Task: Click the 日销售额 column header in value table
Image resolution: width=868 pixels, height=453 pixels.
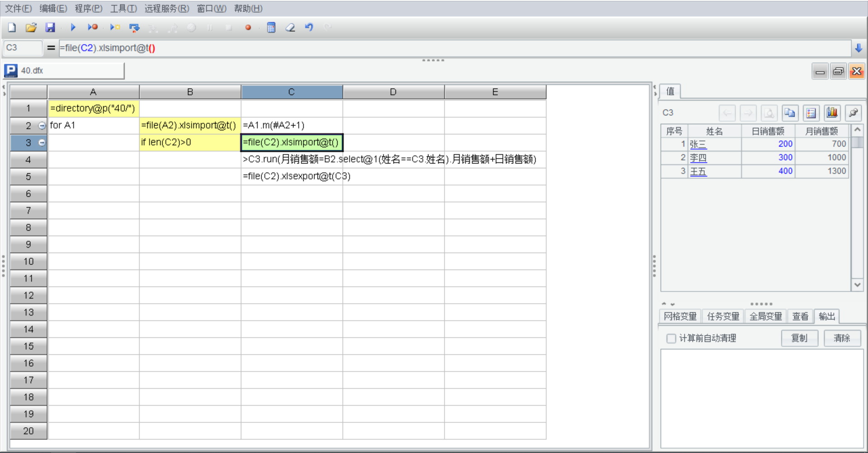Action: (768, 131)
